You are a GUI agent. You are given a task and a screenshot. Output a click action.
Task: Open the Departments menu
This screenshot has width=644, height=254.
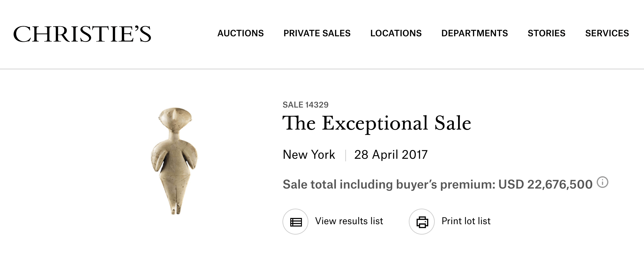pyautogui.click(x=475, y=33)
